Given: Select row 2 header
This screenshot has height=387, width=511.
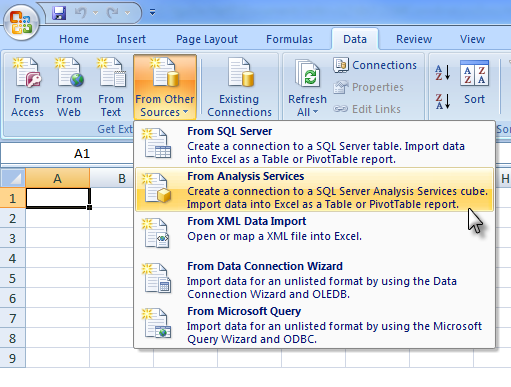Looking at the screenshot, I should 13,218.
